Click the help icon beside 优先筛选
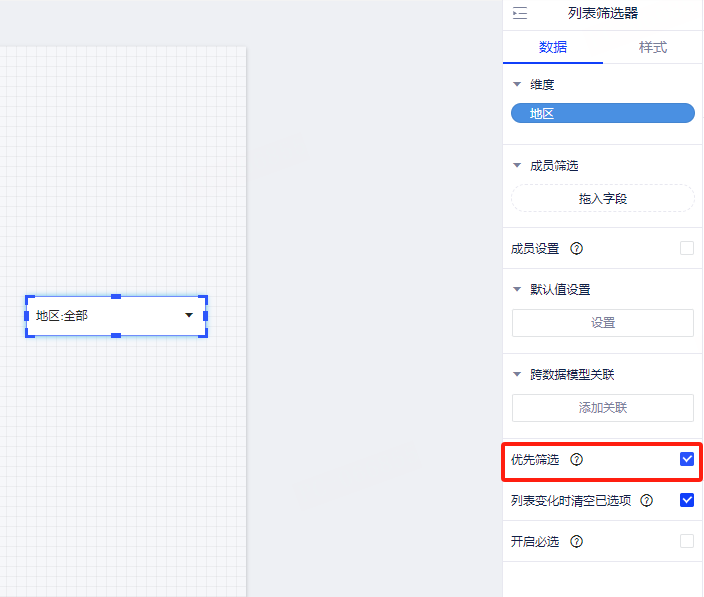This screenshot has height=597, width=704. pos(576,460)
